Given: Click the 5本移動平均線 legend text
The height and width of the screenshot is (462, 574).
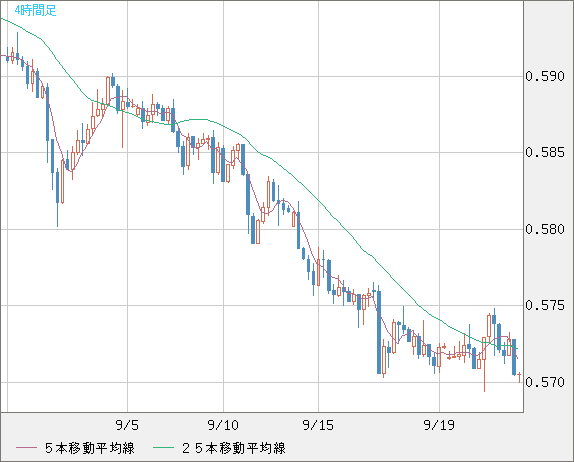Looking at the screenshot, I should 90,448.
